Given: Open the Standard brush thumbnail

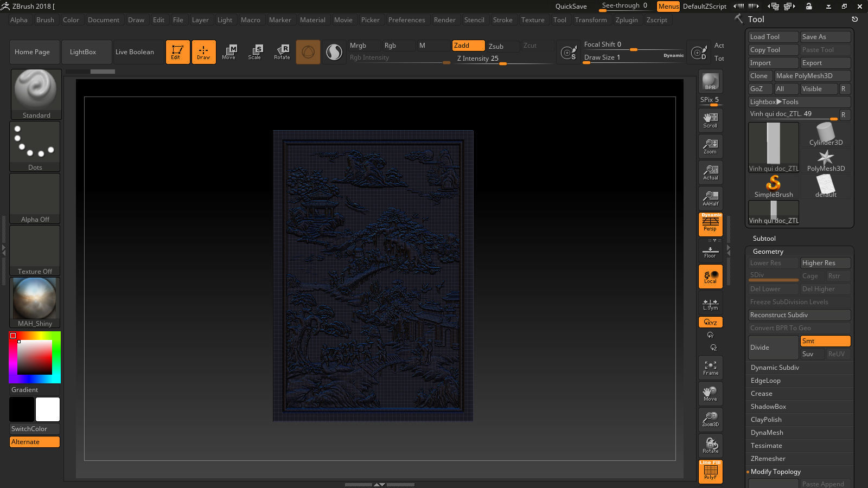Looking at the screenshot, I should pos(36,94).
